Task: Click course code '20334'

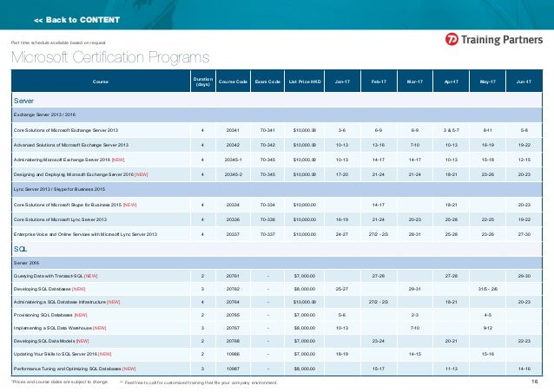Action: pos(233,205)
